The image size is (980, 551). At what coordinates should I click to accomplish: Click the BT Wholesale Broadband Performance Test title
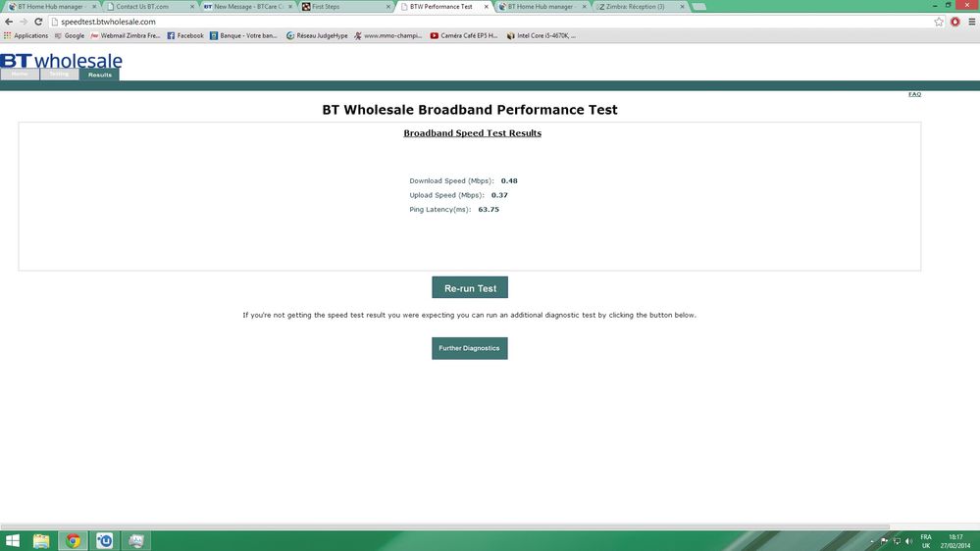[470, 110]
